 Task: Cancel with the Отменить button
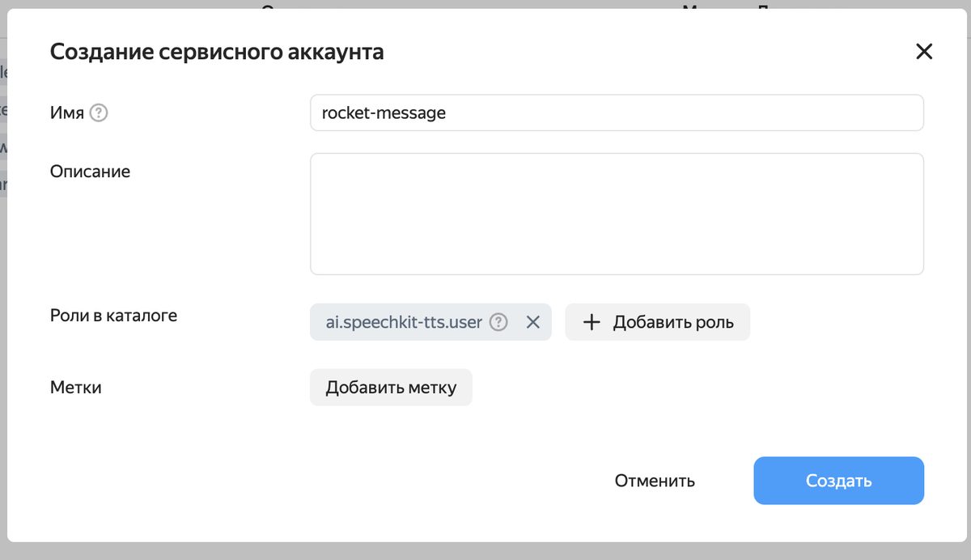[x=655, y=481]
